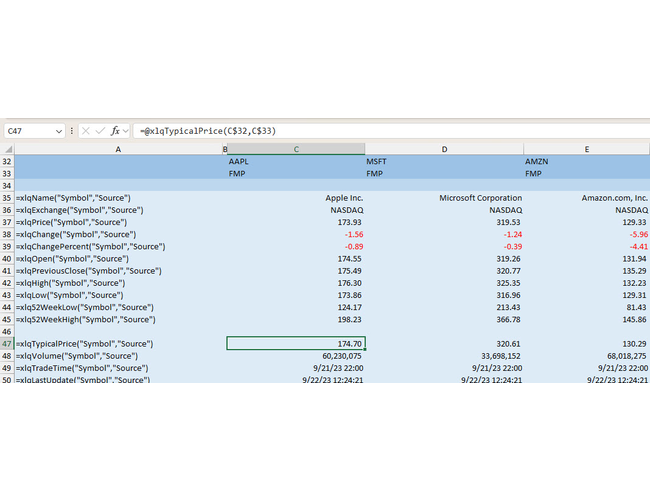Click the Cancel X formula icon
Image resolution: width=650 pixels, height=500 pixels.
[86, 131]
